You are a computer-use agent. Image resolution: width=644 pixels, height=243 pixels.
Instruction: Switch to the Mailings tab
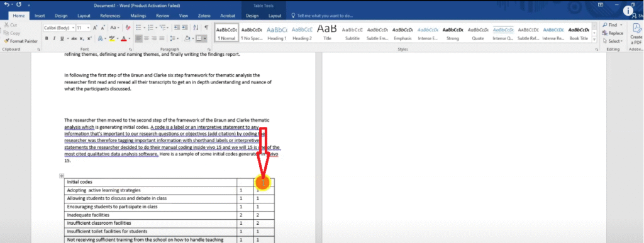coord(138,16)
